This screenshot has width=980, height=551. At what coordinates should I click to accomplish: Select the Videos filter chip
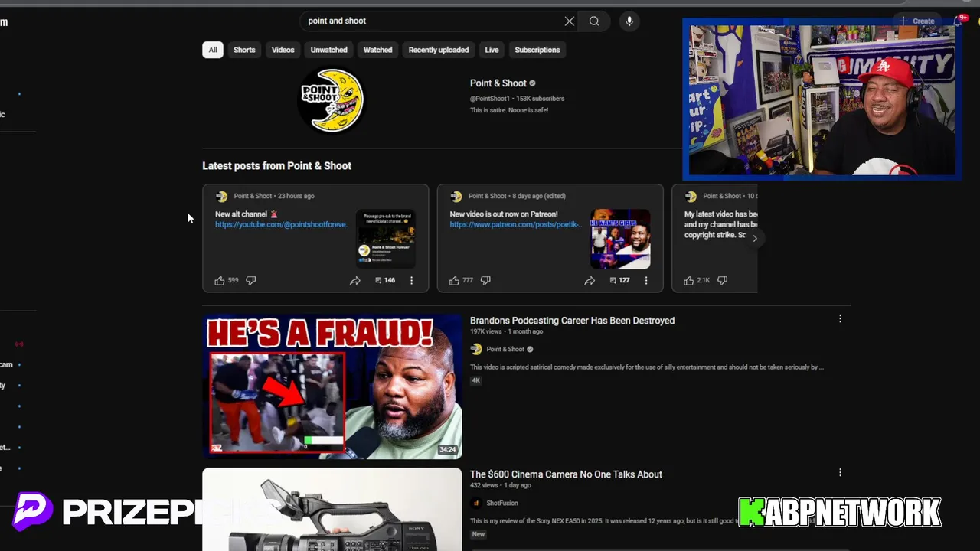click(283, 50)
